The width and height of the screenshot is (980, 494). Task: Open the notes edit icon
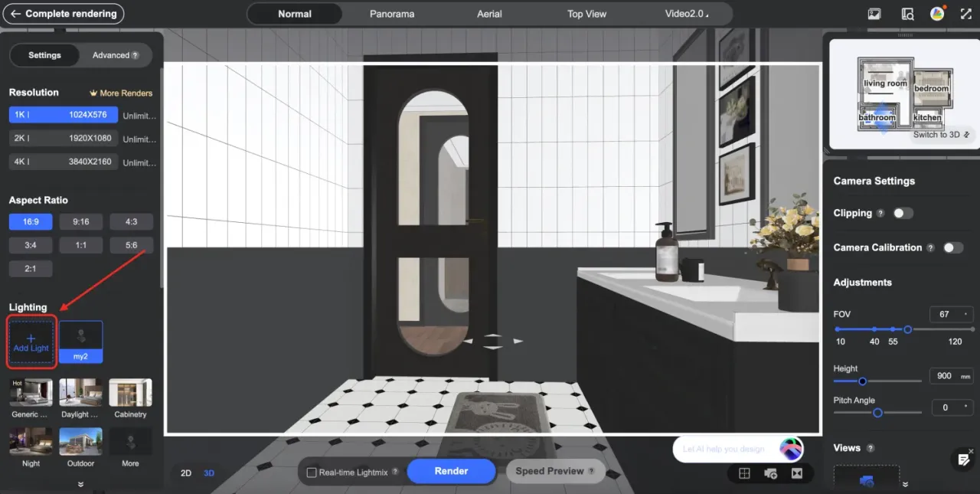pyautogui.click(x=964, y=459)
